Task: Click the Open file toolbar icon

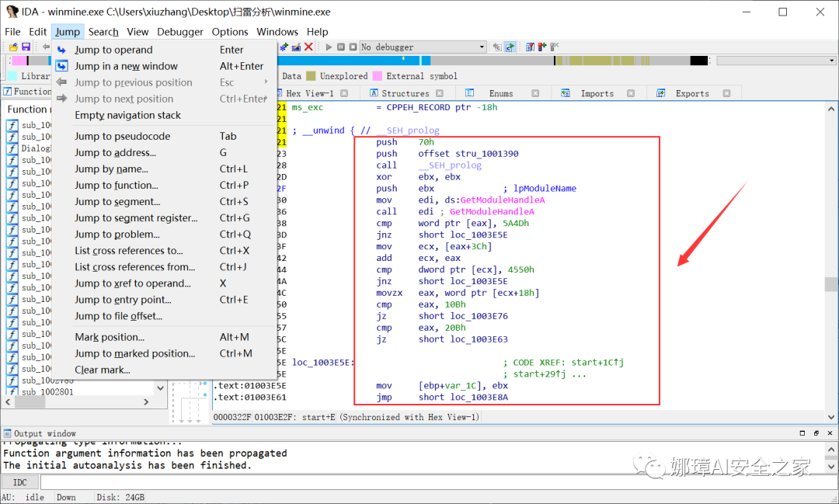Action: click(13, 47)
